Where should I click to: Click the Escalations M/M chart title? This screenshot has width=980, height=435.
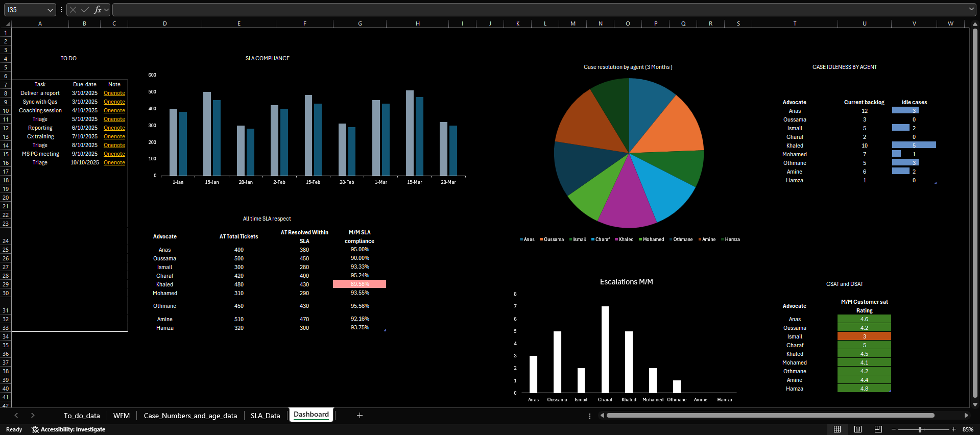coord(626,282)
